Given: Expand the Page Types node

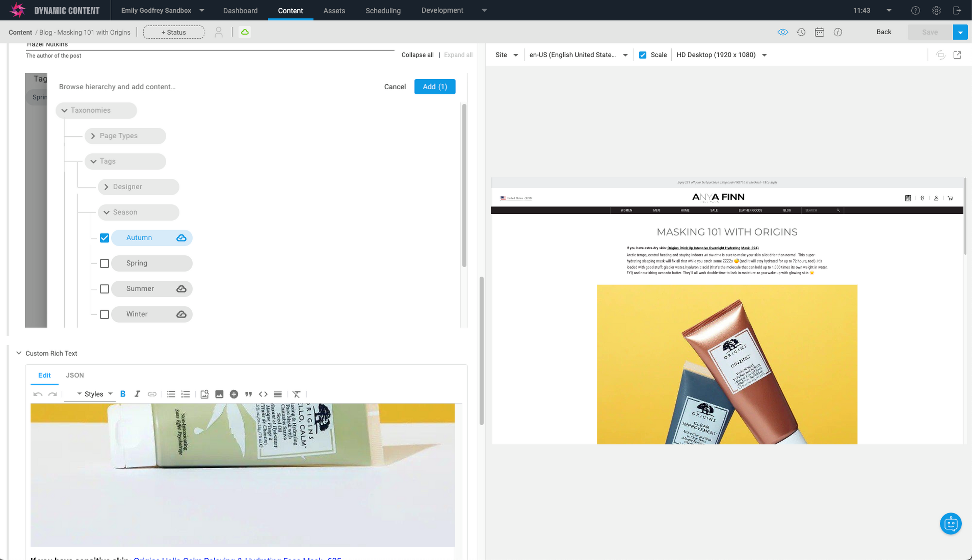Looking at the screenshot, I should (x=93, y=136).
